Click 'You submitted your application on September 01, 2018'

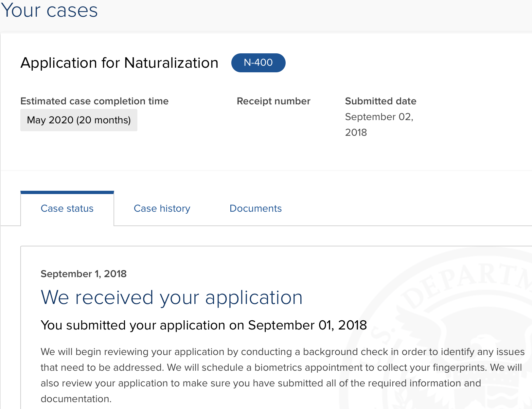[204, 325]
